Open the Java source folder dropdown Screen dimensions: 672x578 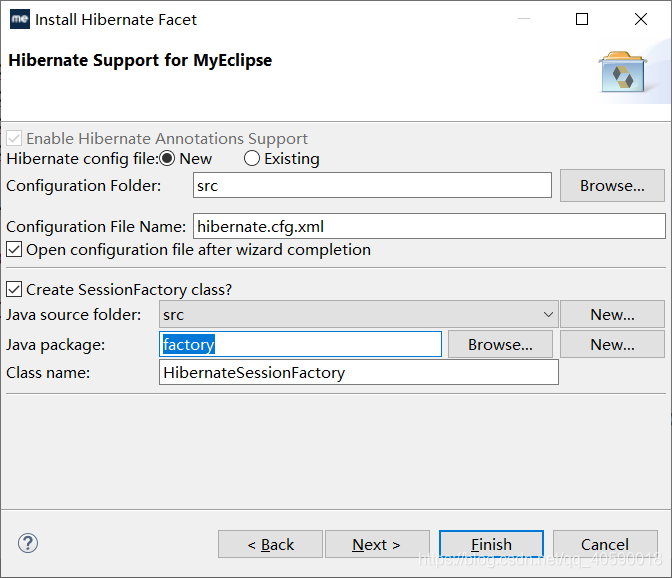(359, 314)
